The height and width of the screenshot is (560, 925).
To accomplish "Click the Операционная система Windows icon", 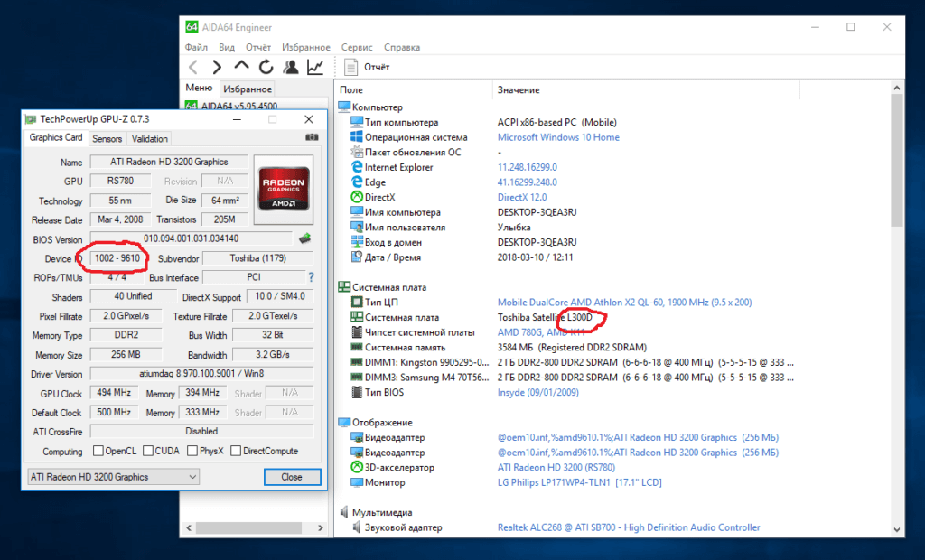I will (356, 137).
